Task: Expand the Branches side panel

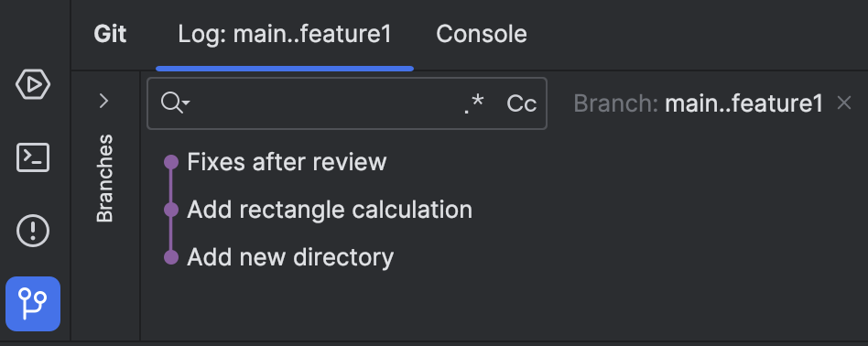Action: [x=103, y=101]
